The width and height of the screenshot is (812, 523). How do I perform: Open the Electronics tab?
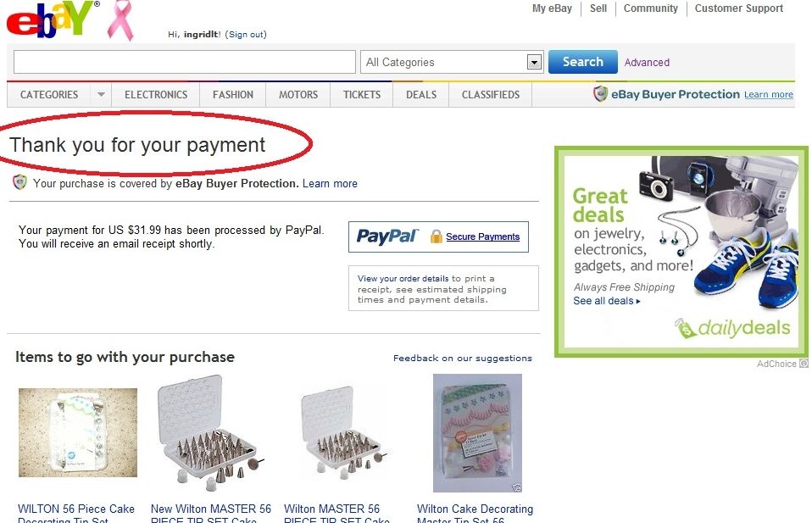[156, 95]
